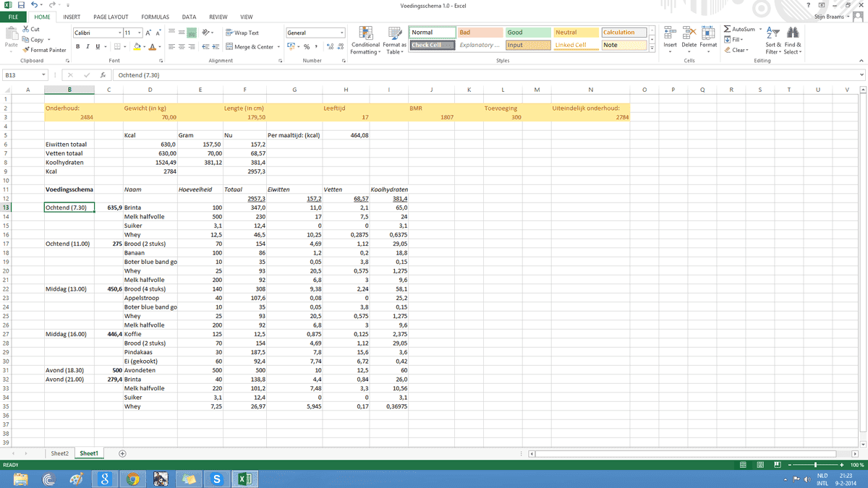Click the Merge & Center button
Image resolution: width=868 pixels, height=488 pixels.
click(250, 47)
